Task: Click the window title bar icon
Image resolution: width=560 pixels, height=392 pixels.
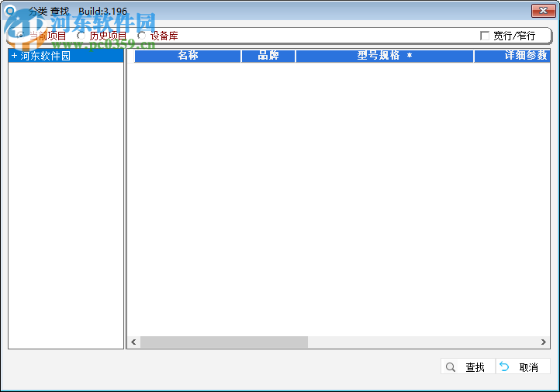Action: pos(11,11)
